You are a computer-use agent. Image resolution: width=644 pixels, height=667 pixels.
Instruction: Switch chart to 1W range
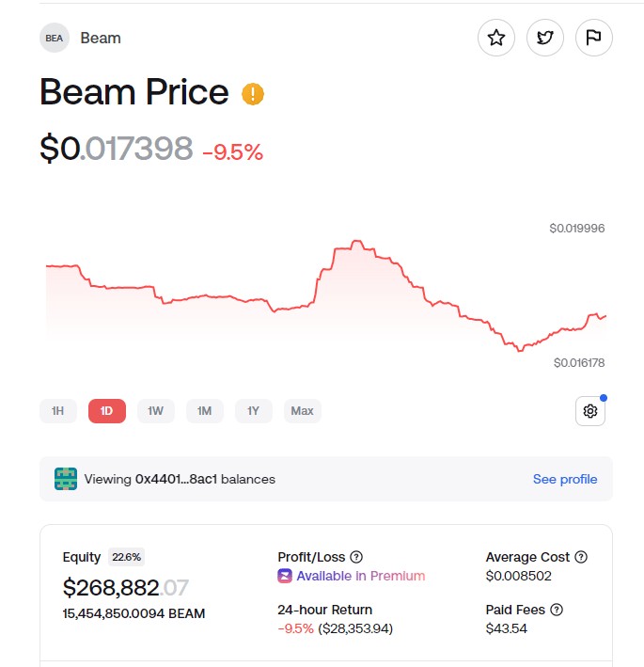(x=156, y=411)
